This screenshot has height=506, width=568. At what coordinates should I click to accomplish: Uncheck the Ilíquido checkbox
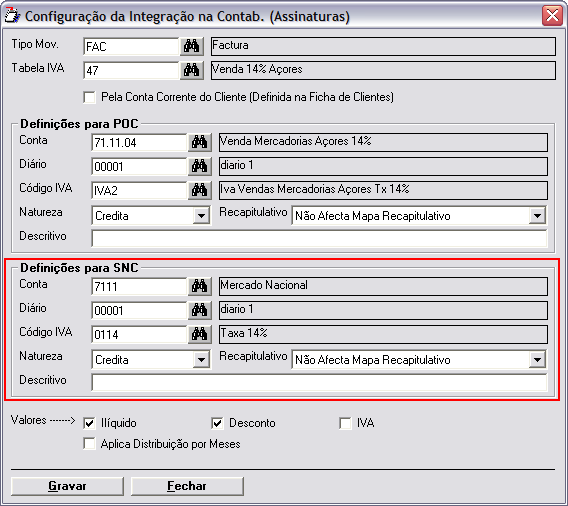89,423
